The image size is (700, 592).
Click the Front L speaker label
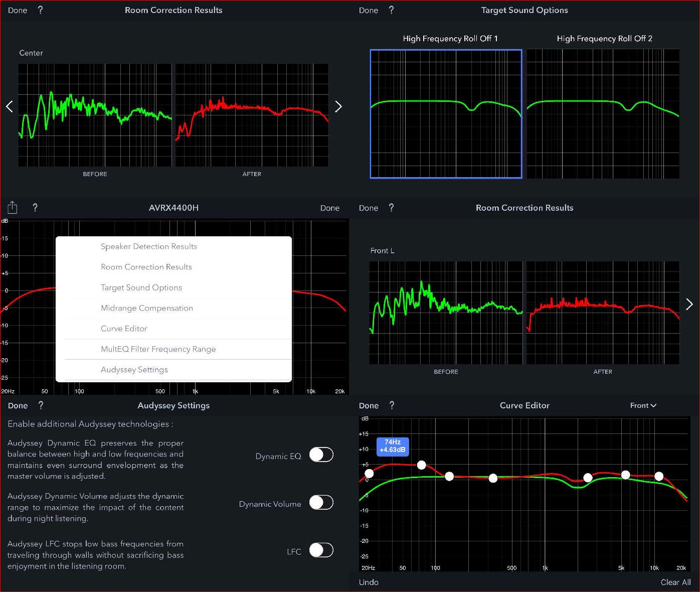click(382, 250)
